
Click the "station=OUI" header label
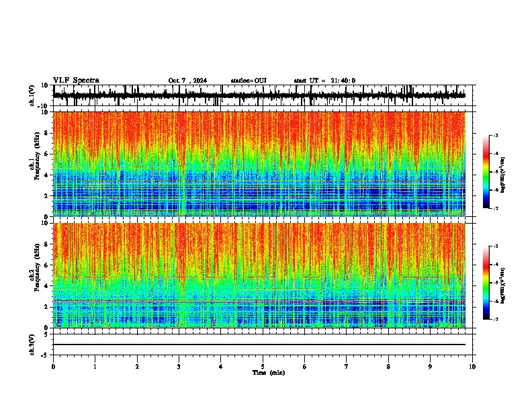249,81
